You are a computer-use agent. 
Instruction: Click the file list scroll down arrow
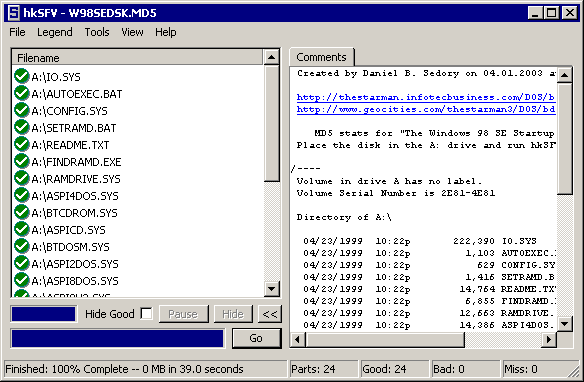pos(272,289)
